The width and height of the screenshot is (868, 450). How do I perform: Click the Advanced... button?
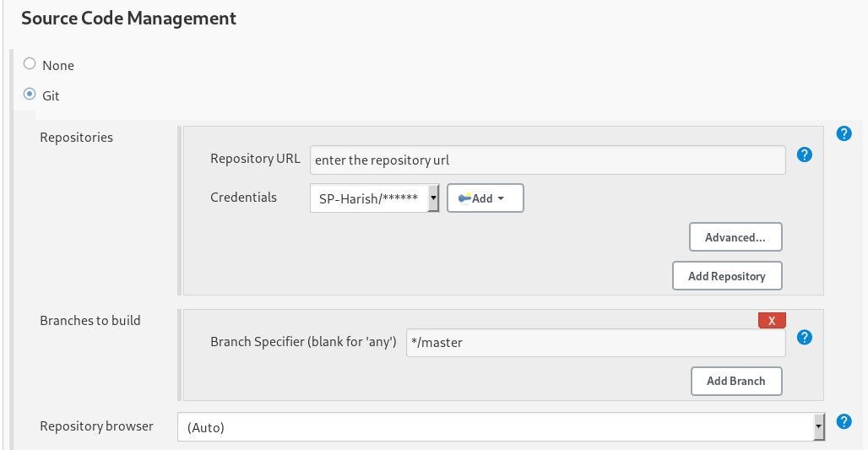click(735, 237)
